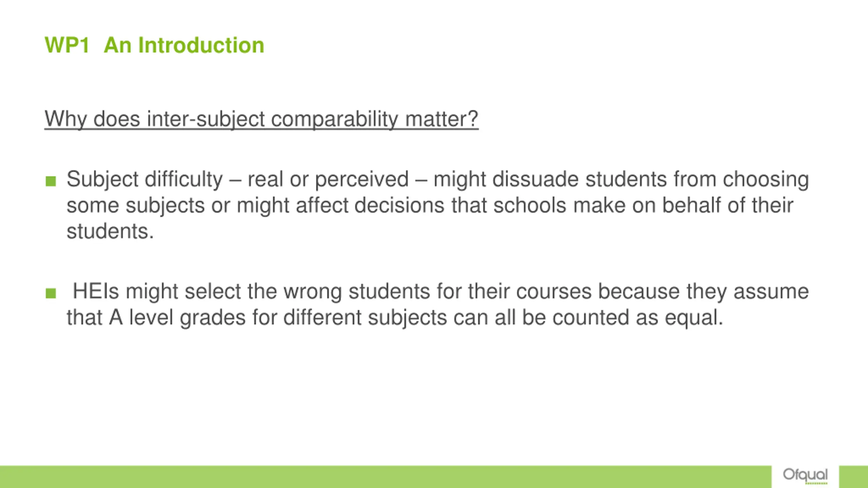Click the 'WP1' text in the slide title
Viewport: 868px width, 488px height.
coord(67,45)
